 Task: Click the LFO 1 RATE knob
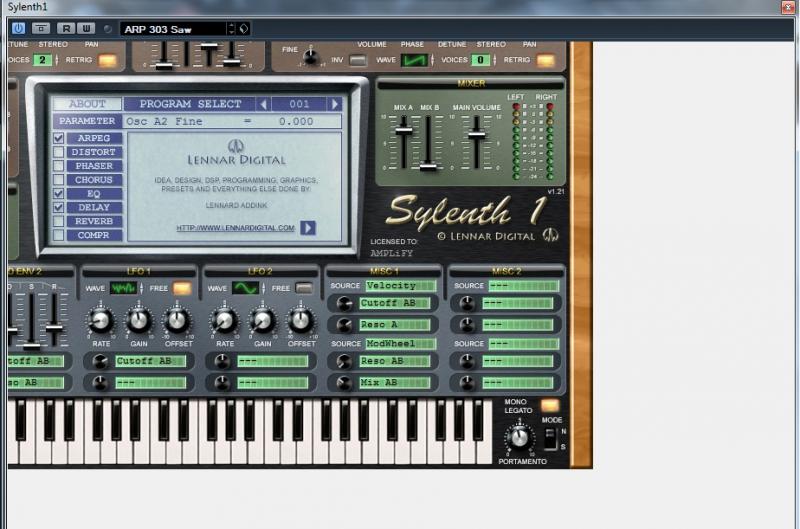(101, 320)
